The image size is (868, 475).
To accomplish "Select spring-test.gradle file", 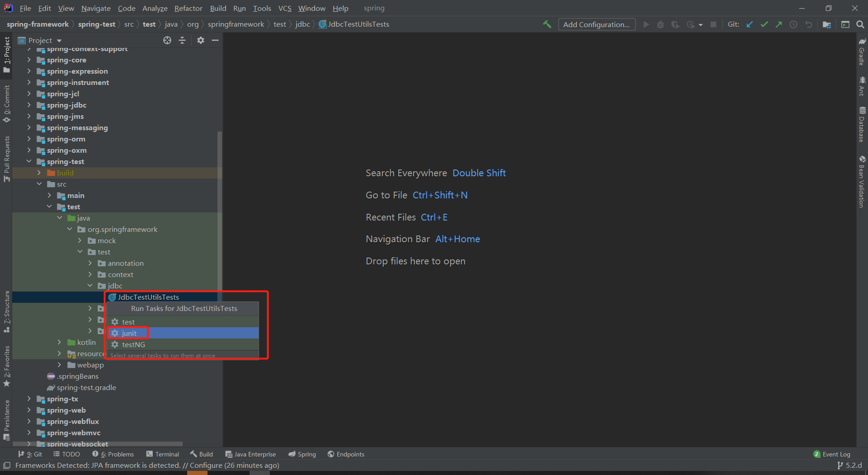I will point(86,387).
